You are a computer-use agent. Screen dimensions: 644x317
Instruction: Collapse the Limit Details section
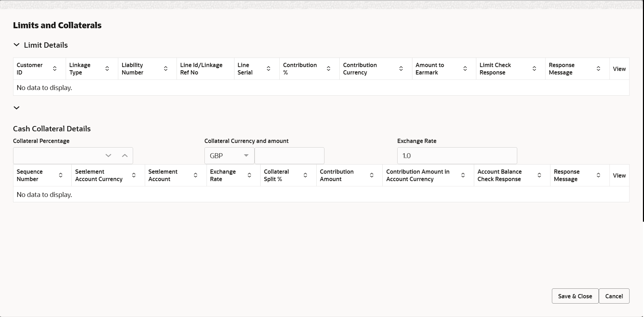(16, 45)
